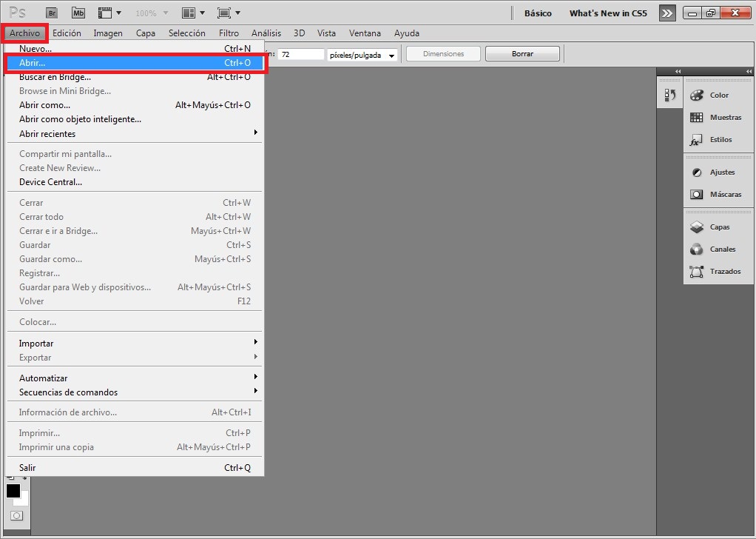Open the view extras filmstrip icon
This screenshot has width=756, height=539.
click(109, 13)
